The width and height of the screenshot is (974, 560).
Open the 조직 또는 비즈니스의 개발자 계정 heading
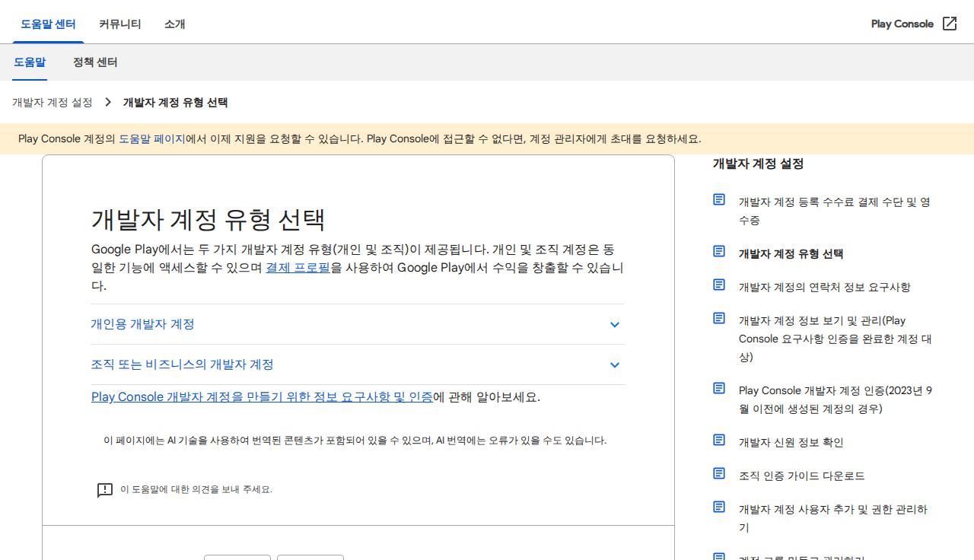click(x=182, y=364)
